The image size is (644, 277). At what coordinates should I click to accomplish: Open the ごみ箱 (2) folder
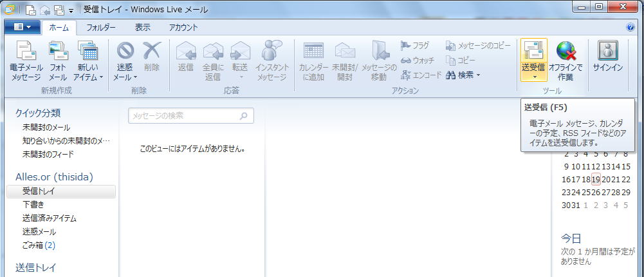click(39, 245)
